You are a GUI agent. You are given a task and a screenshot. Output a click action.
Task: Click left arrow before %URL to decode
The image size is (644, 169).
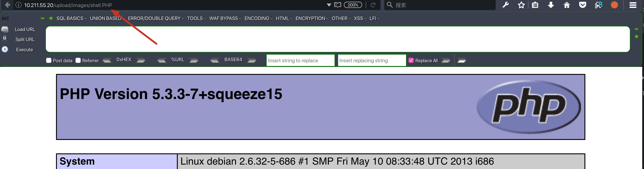[x=162, y=60]
